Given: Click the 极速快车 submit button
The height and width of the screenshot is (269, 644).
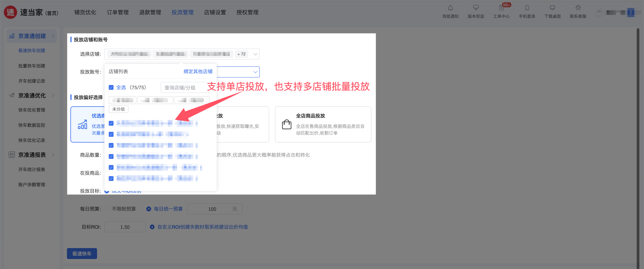Looking at the screenshot, I should [82, 253].
